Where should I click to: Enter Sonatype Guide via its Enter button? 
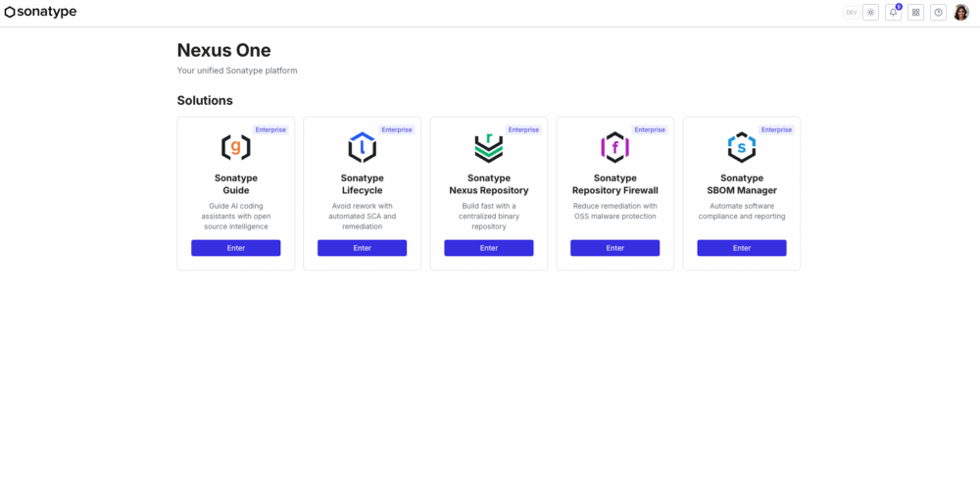click(235, 248)
